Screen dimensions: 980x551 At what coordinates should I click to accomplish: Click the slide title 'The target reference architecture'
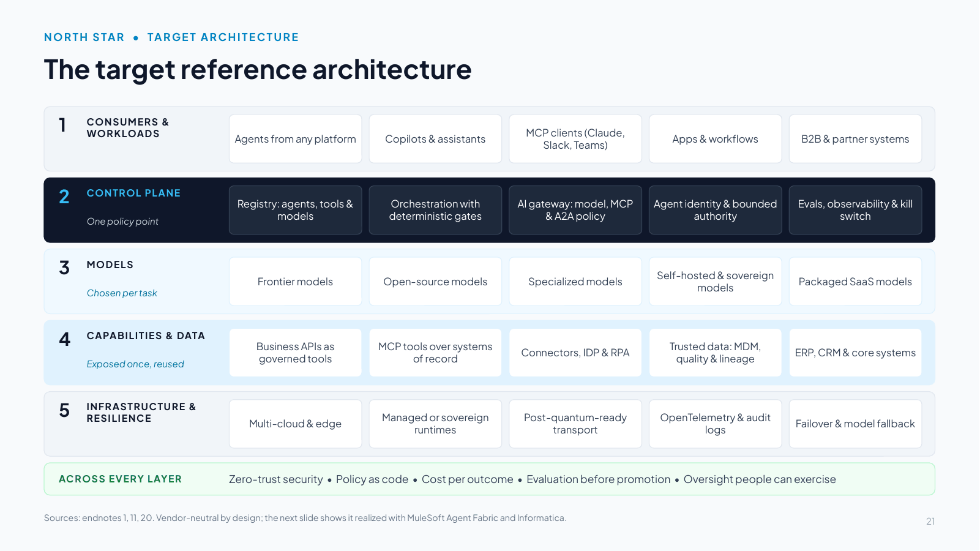tap(258, 70)
